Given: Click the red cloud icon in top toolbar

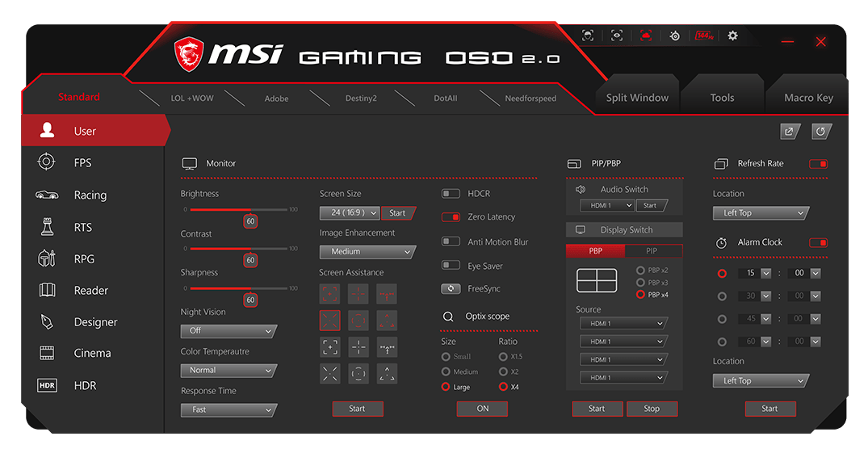Looking at the screenshot, I should click(646, 36).
